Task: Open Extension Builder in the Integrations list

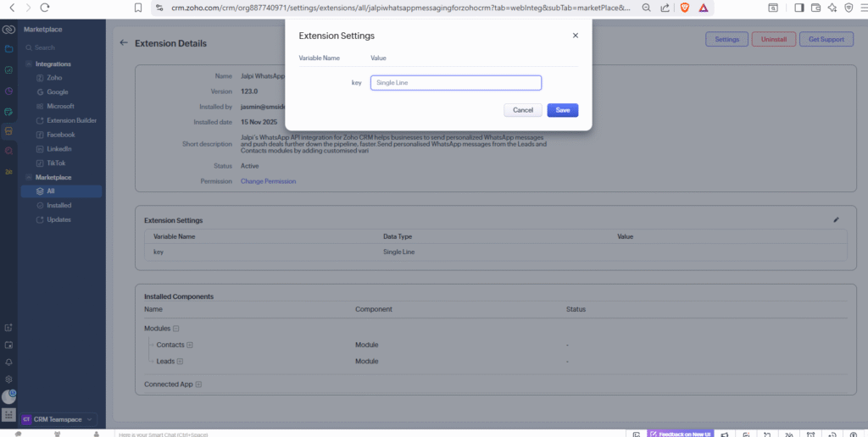Action: (71, 120)
